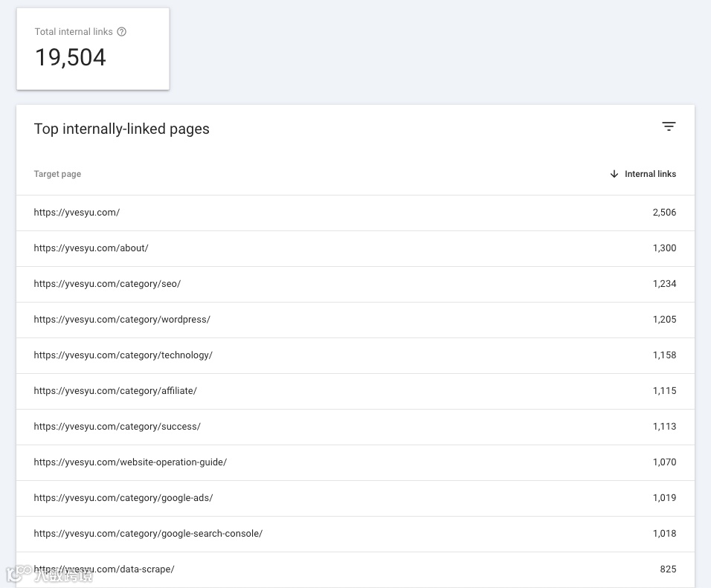Click the descending sort arrow icon
This screenshot has width=711, height=588.
(x=614, y=174)
